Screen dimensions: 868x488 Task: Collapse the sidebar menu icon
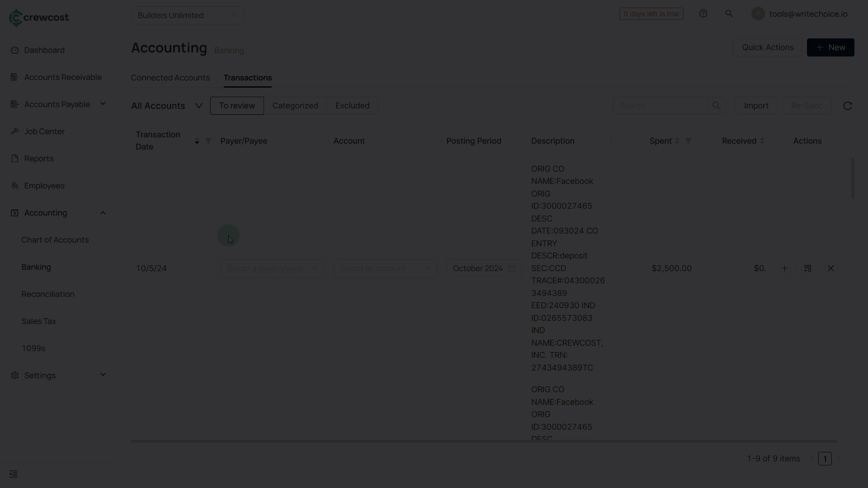14,474
